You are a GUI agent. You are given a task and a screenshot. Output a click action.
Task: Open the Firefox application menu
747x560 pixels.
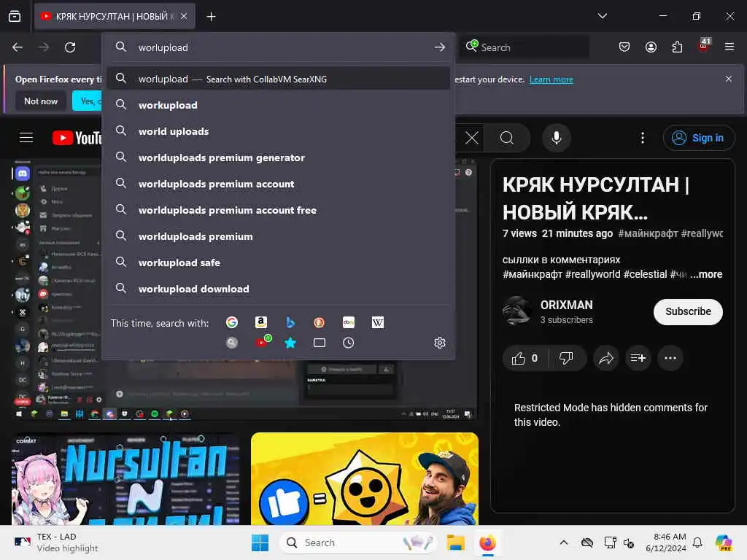[729, 47]
